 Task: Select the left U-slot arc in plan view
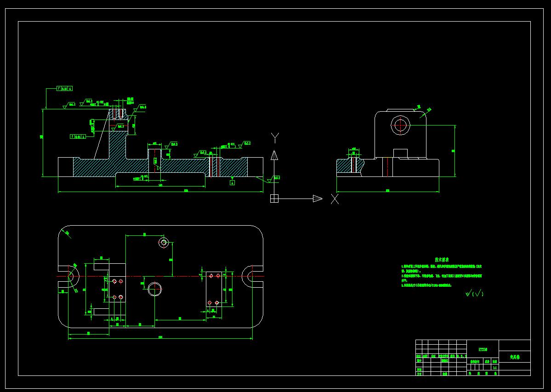(x=74, y=276)
